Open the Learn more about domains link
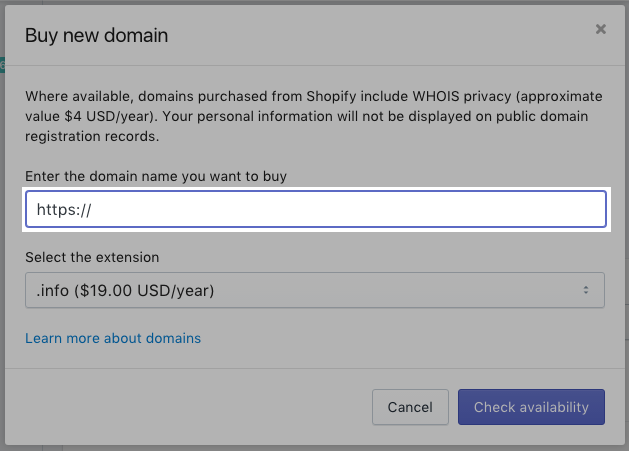 [x=113, y=338]
